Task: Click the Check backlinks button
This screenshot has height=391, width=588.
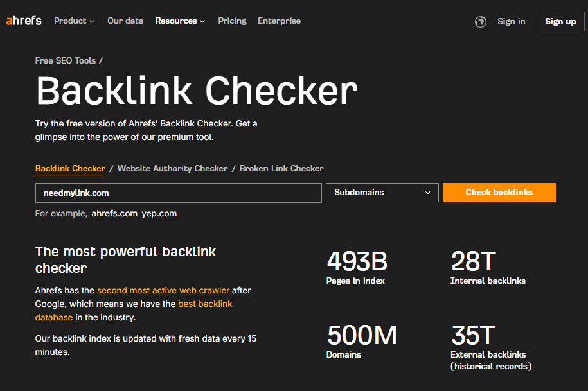Action: pyautogui.click(x=499, y=193)
